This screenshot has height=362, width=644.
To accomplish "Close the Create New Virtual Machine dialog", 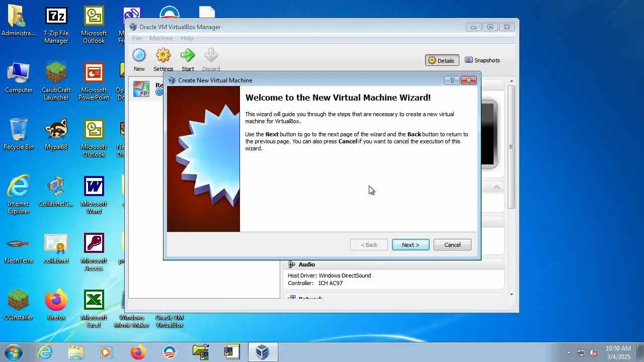I will pos(468,80).
